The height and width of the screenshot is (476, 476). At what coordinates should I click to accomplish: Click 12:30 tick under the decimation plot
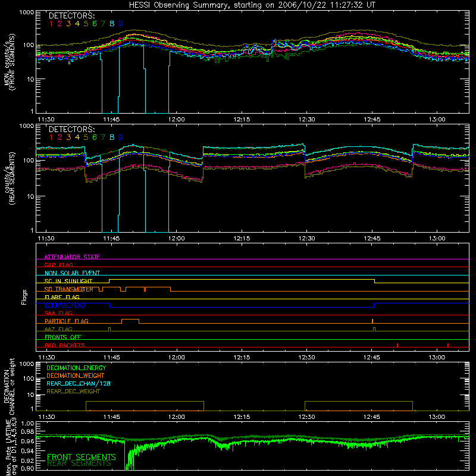coord(306,417)
